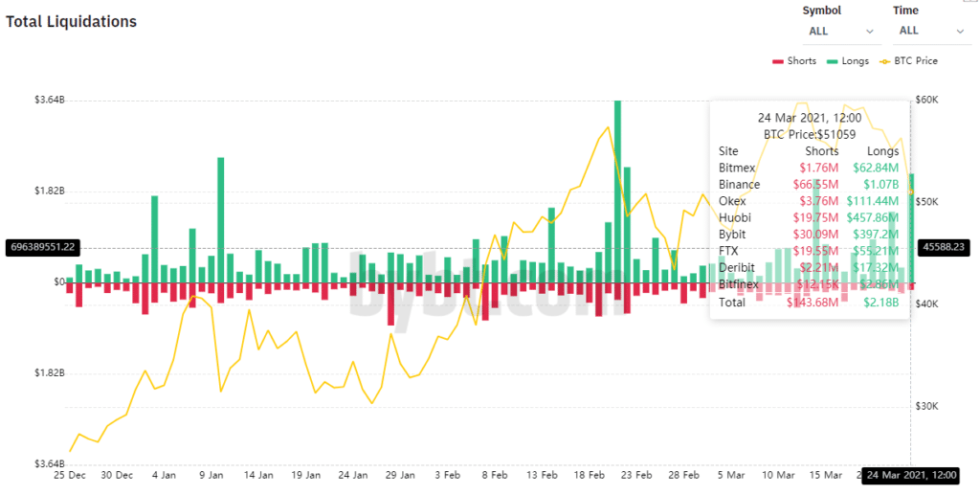Click the 45588.23 right axis crosshair value
Viewport: 980px width, 495px height.
944,247
